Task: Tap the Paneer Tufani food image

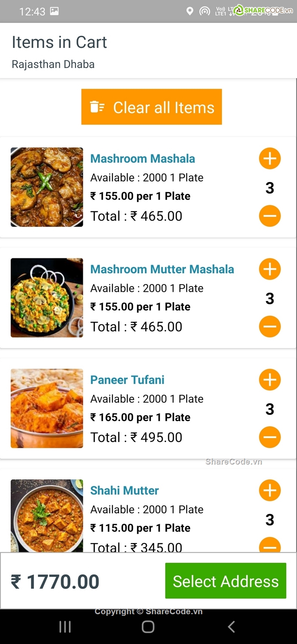Action: pos(47,409)
